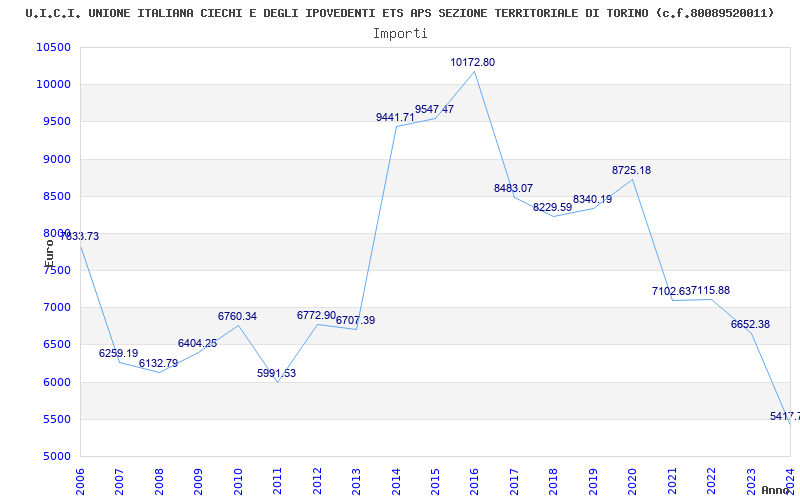
Task: Click the peak value label 10172.80
Action: point(472,62)
